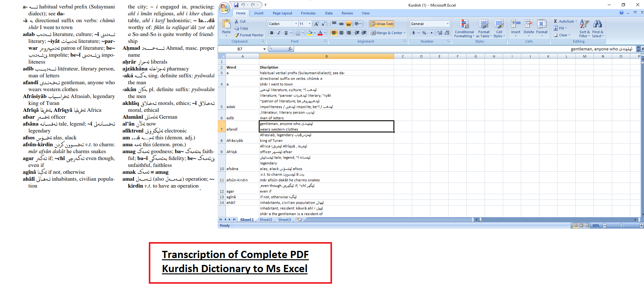Open the Clipboard group dialog launcher
Image resolution: width=644 pixels, height=290 pixels.
(263, 41)
